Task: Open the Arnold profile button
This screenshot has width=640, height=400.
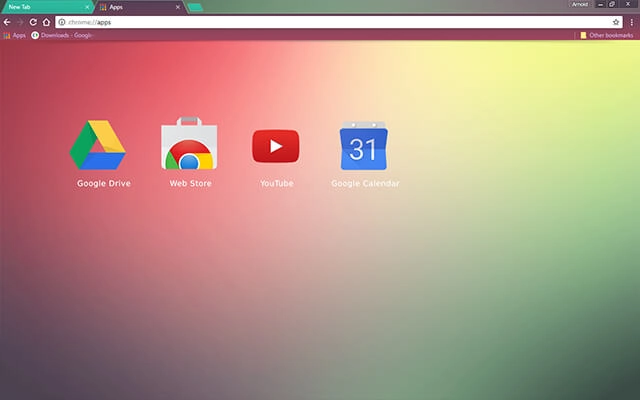Action: pos(580,4)
